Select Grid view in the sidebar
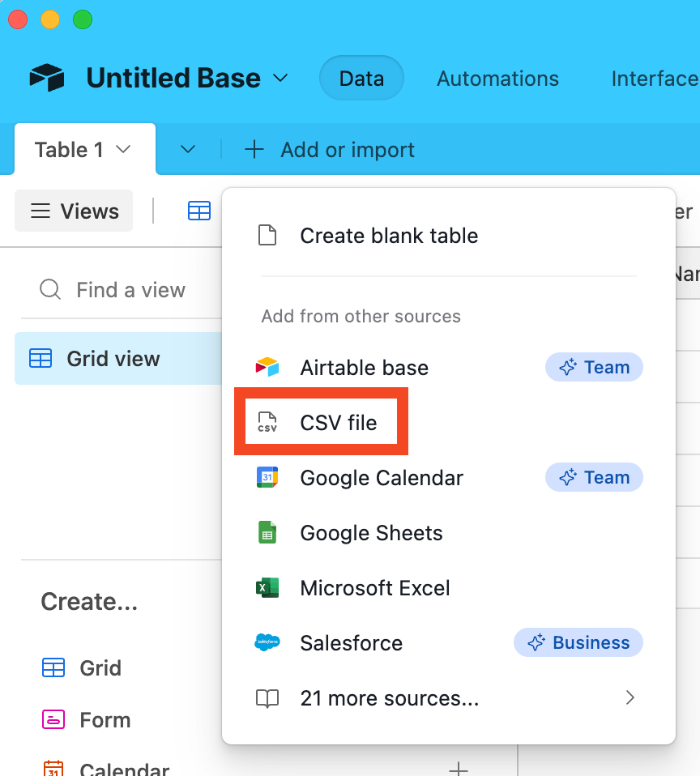The image size is (700, 776). click(x=113, y=359)
